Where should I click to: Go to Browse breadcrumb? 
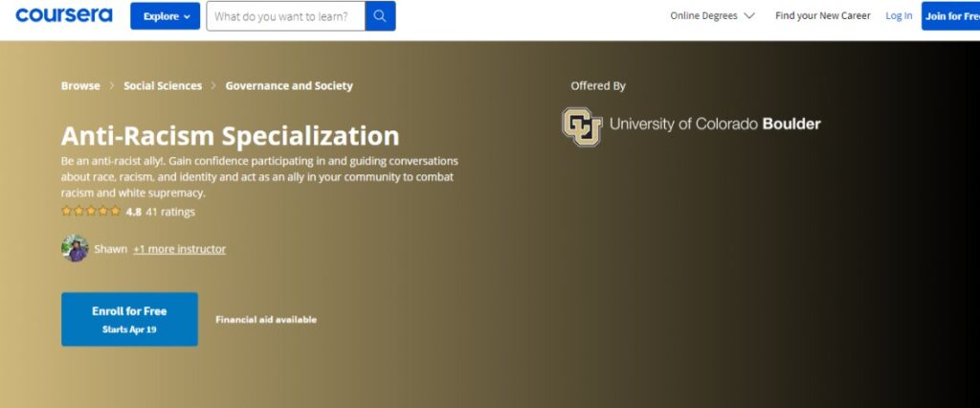80,86
